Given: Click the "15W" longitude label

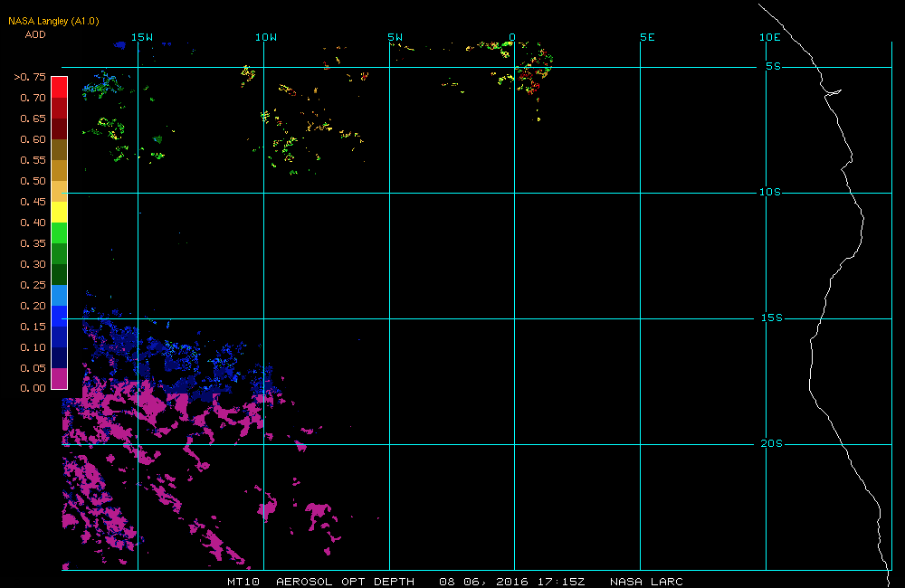Looking at the screenshot, I should pos(142,37).
